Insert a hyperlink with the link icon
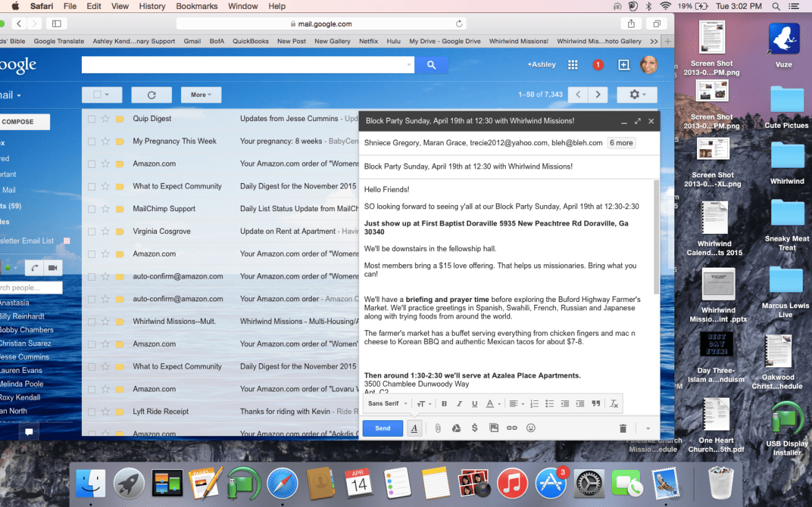This screenshot has height=507, width=812. [511, 427]
